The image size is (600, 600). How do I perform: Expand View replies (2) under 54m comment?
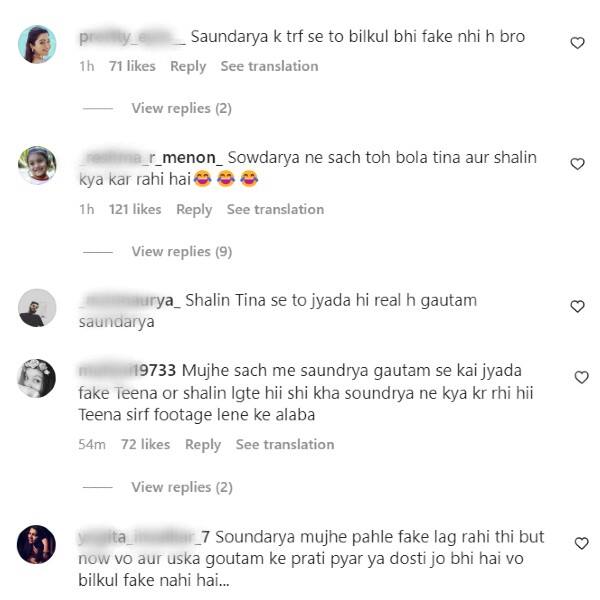click(x=182, y=487)
